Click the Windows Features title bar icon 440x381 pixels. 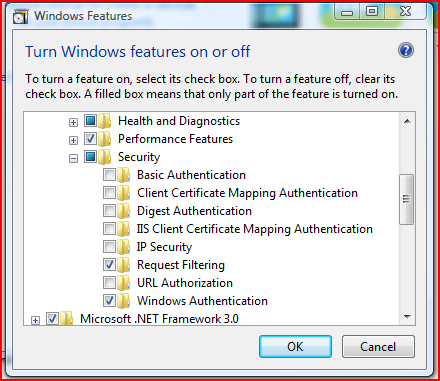point(20,17)
